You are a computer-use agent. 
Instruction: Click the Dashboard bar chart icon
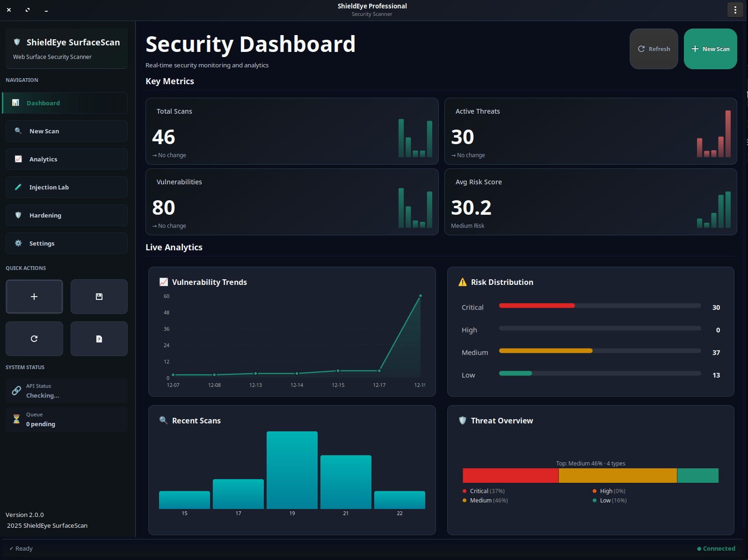click(15, 102)
